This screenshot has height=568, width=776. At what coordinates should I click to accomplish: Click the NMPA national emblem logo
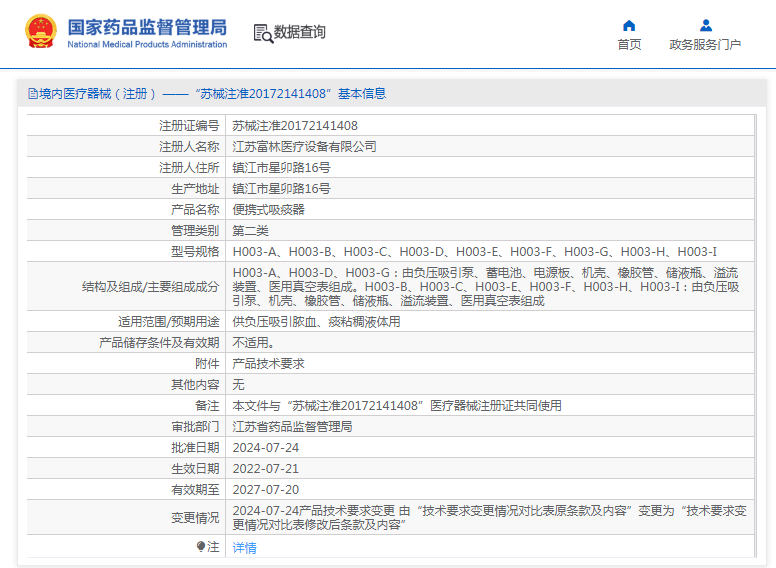point(41,31)
